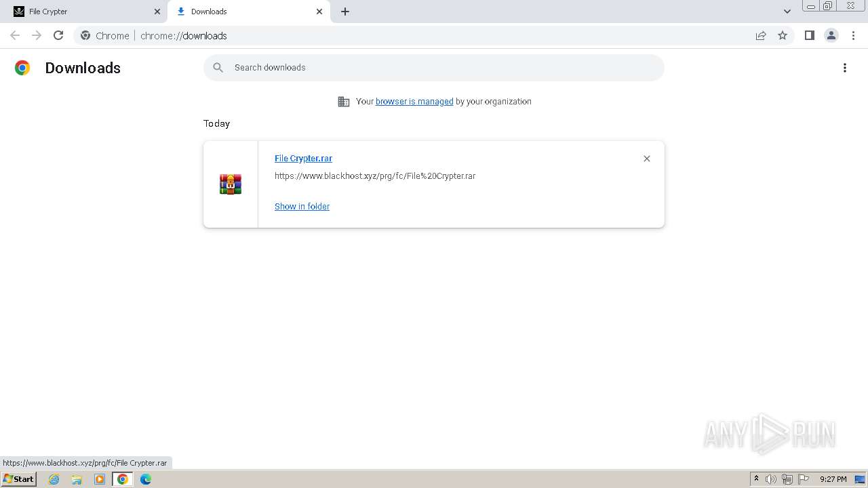The width and height of the screenshot is (868, 488).
Task: Open Action Center flag icon
Action: point(804,479)
